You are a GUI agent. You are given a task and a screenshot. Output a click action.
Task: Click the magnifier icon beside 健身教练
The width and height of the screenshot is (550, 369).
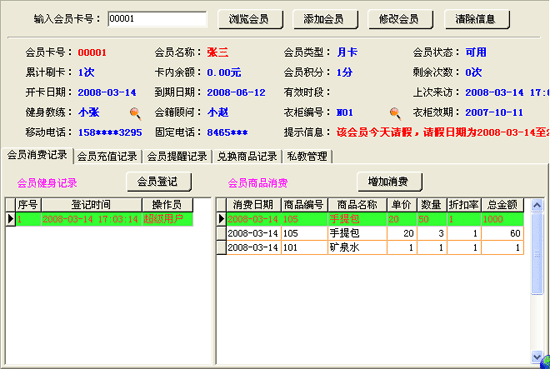point(135,114)
